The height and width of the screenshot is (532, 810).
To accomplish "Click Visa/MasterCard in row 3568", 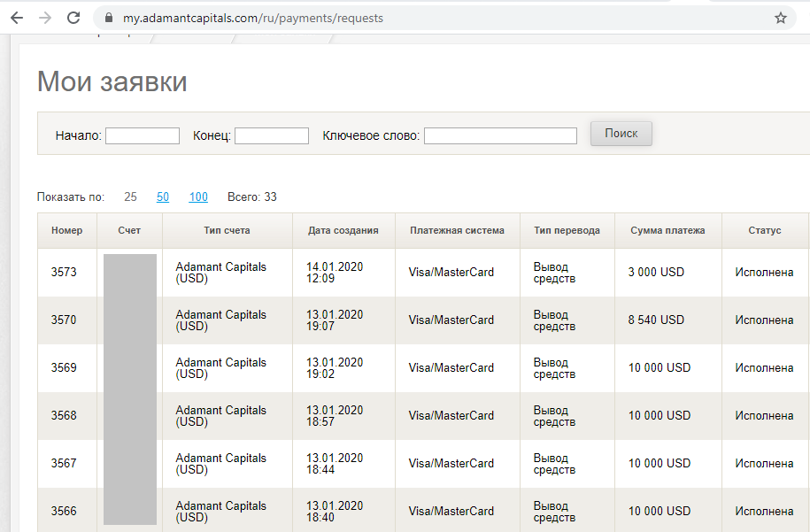I will coord(451,416).
